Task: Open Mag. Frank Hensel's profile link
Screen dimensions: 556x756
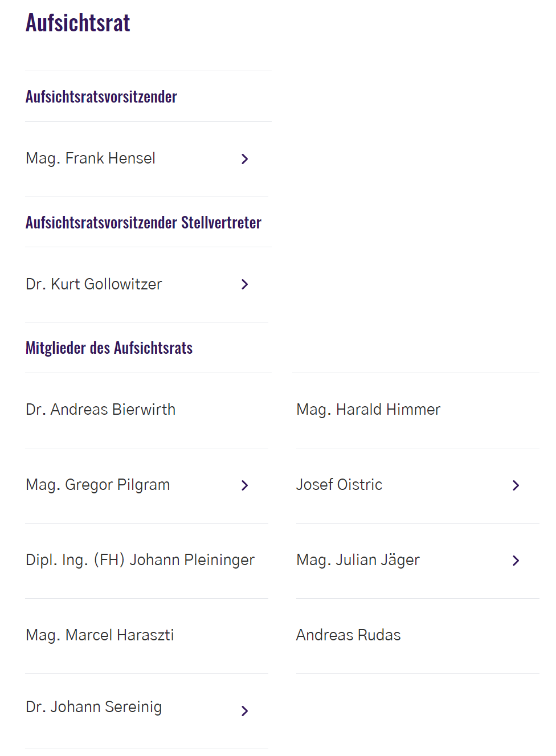Action: click(x=91, y=158)
